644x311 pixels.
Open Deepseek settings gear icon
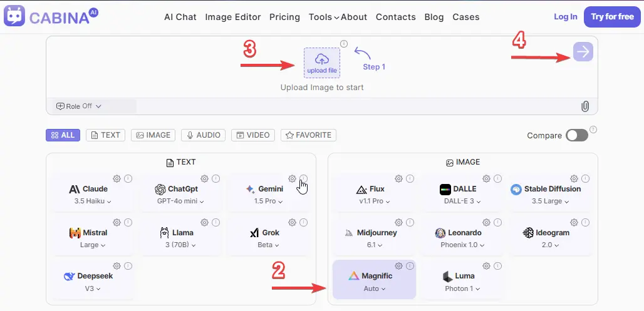[117, 266]
